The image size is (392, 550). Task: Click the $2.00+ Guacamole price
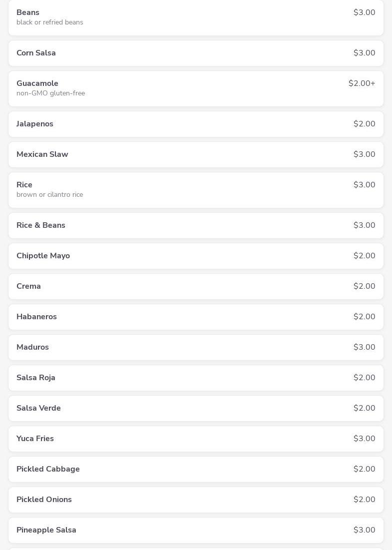[x=362, y=83]
